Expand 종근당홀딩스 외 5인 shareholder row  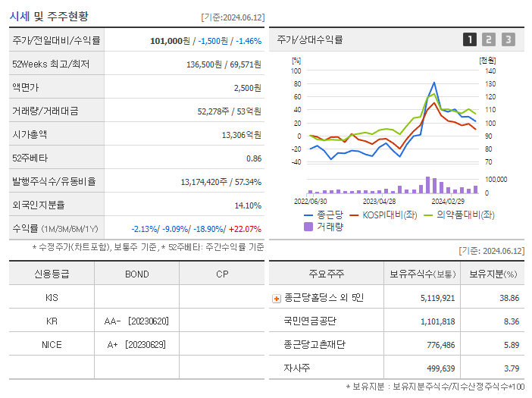[x=277, y=299]
